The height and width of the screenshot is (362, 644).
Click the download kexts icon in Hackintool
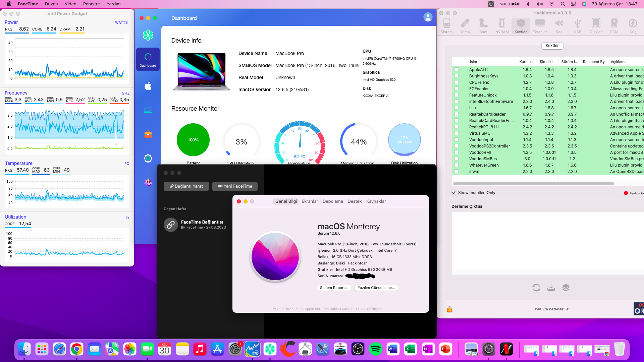[x=551, y=287]
